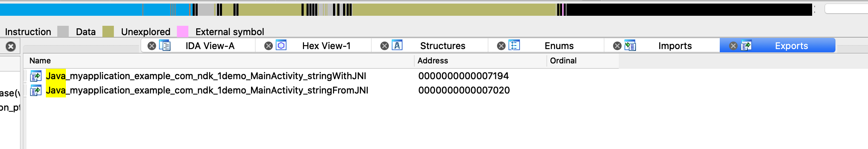Image resolution: width=868 pixels, height=149 pixels.
Task: Close the left side panel
Action: pos(11,47)
